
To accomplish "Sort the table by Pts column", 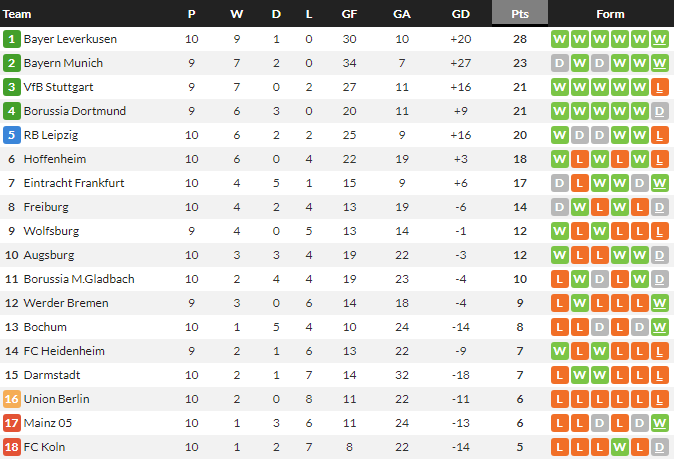I will click(520, 14).
